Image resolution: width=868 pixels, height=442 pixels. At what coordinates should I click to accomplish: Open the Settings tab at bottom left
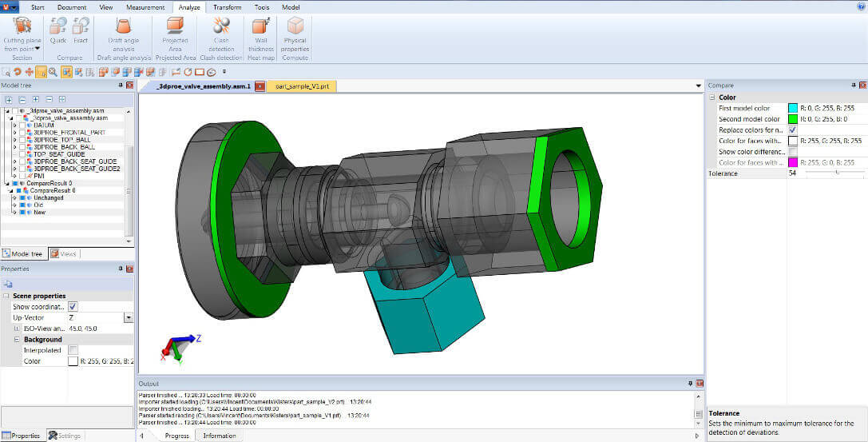(x=64, y=436)
